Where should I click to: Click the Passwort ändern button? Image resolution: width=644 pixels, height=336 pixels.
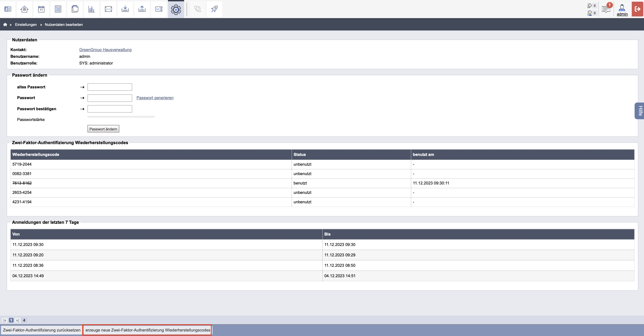[x=103, y=129]
